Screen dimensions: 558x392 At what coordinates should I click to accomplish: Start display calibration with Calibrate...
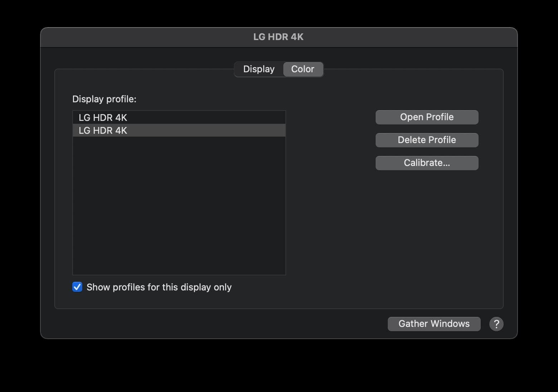[x=427, y=163]
